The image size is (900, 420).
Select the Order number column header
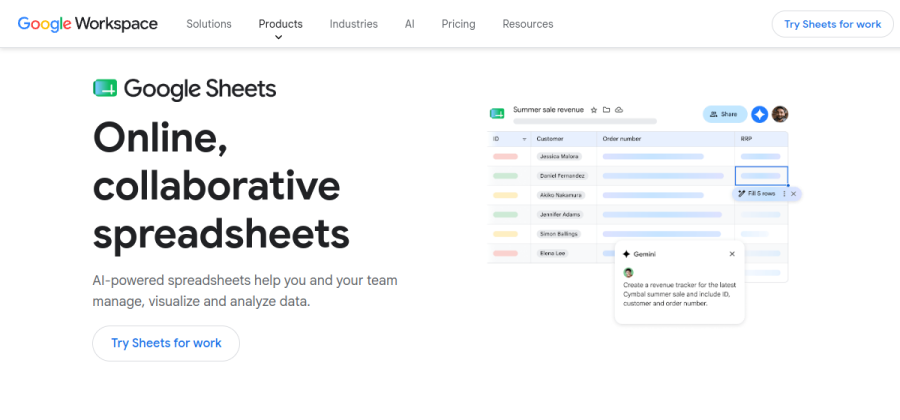[x=622, y=139]
